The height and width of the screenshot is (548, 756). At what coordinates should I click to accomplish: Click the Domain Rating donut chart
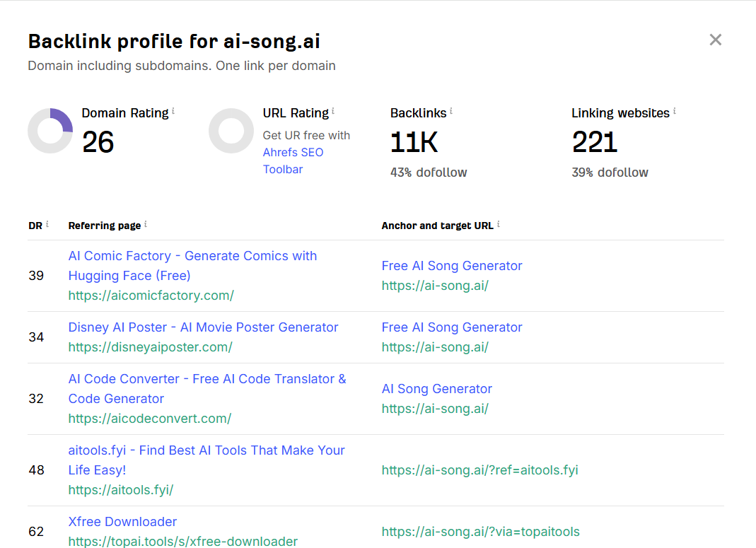coord(50,131)
